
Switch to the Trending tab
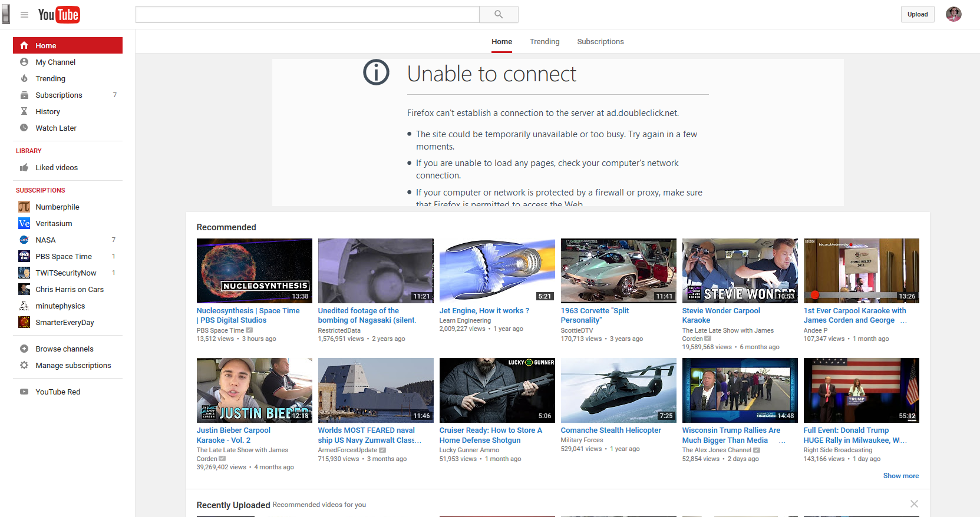click(545, 42)
